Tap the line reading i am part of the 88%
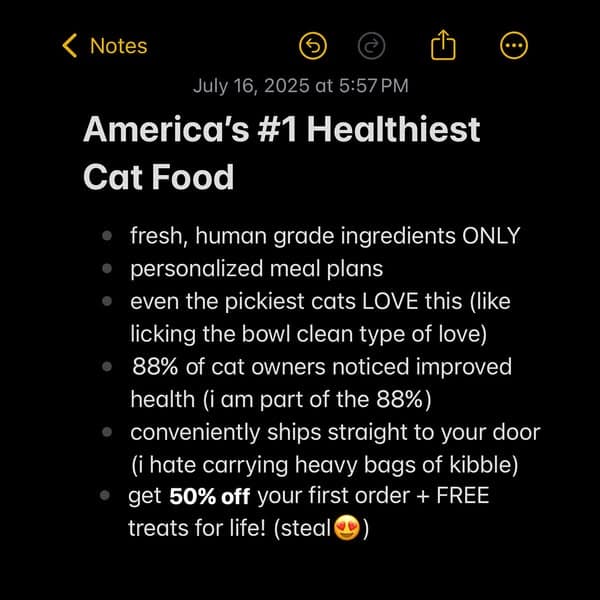600x600 pixels. coord(282,398)
